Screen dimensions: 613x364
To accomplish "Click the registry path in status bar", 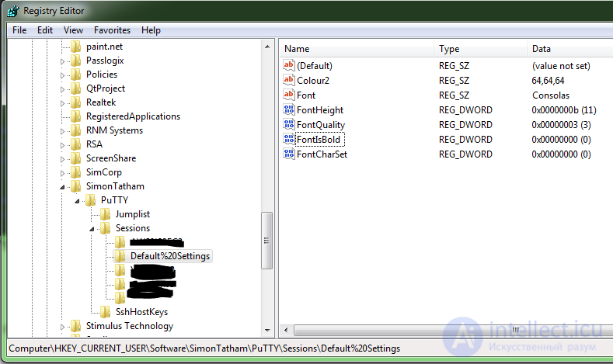I will pyautogui.click(x=204, y=348).
